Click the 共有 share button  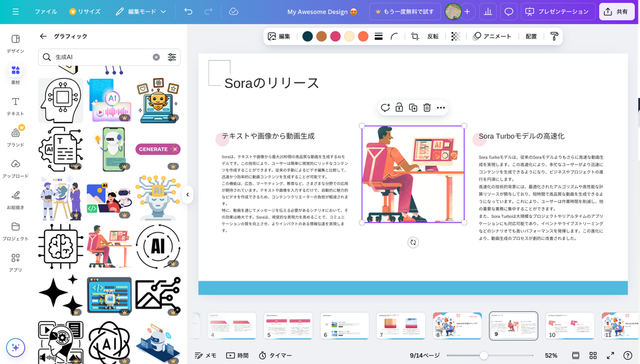pyautogui.click(x=616, y=11)
